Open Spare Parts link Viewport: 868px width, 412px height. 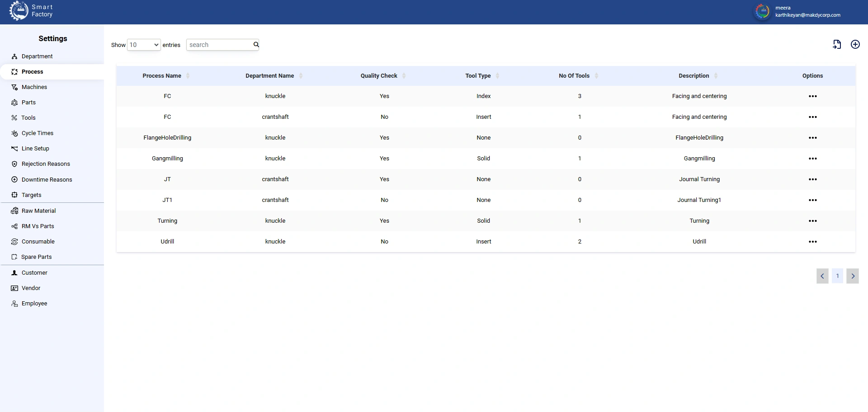click(x=37, y=257)
